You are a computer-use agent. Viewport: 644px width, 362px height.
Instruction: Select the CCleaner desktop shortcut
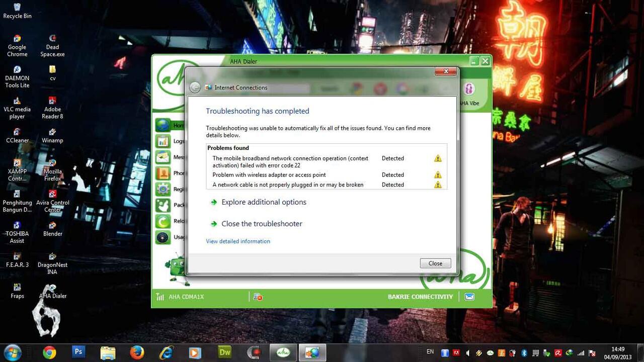pos(17,136)
